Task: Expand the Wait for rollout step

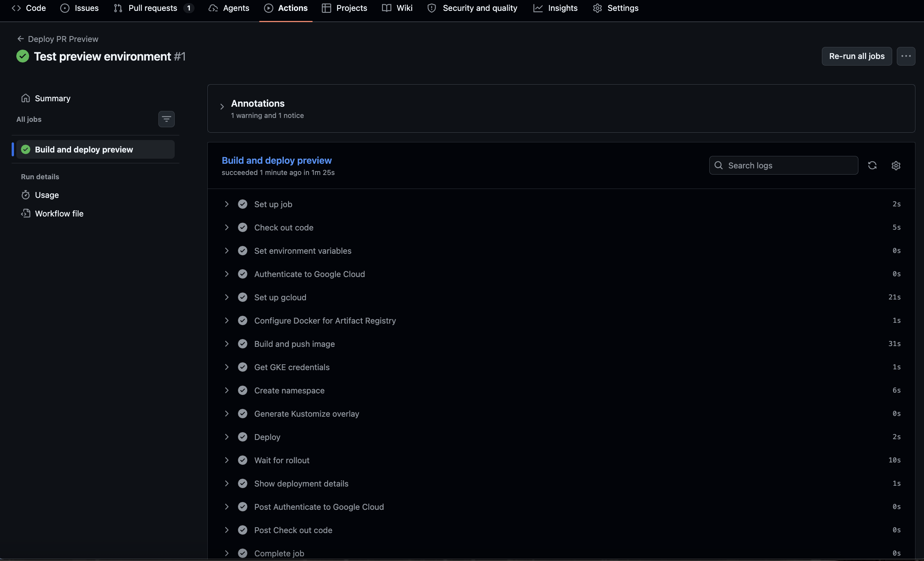Action: click(227, 460)
